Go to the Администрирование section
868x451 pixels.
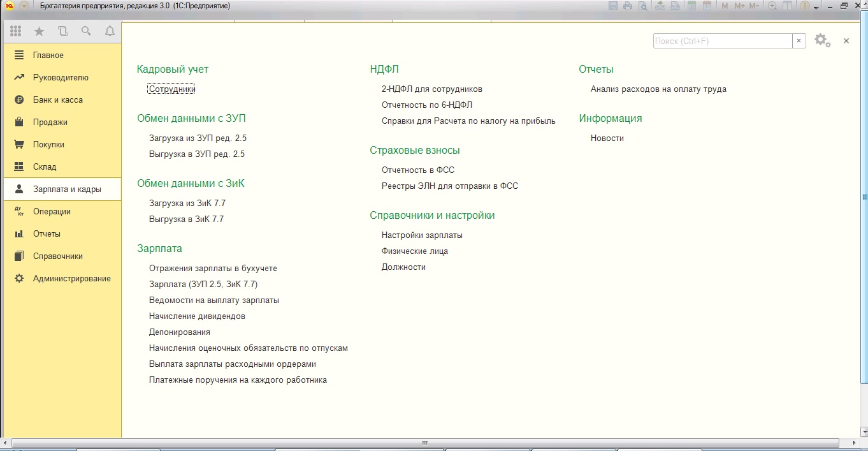[72, 279]
